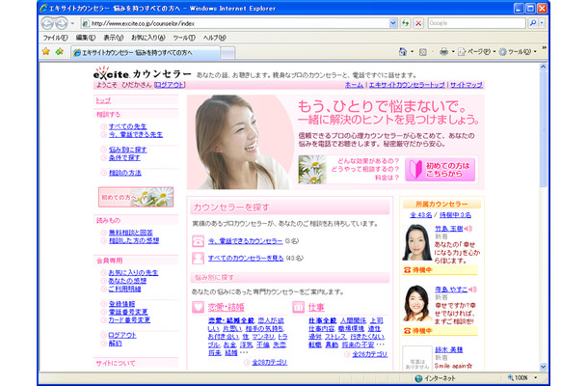Open a new blank tab

pyautogui.click(x=227, y=53)
